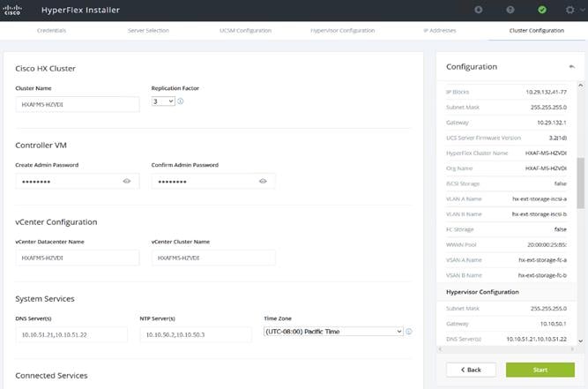Switch to the Server Selection tab

148,30
